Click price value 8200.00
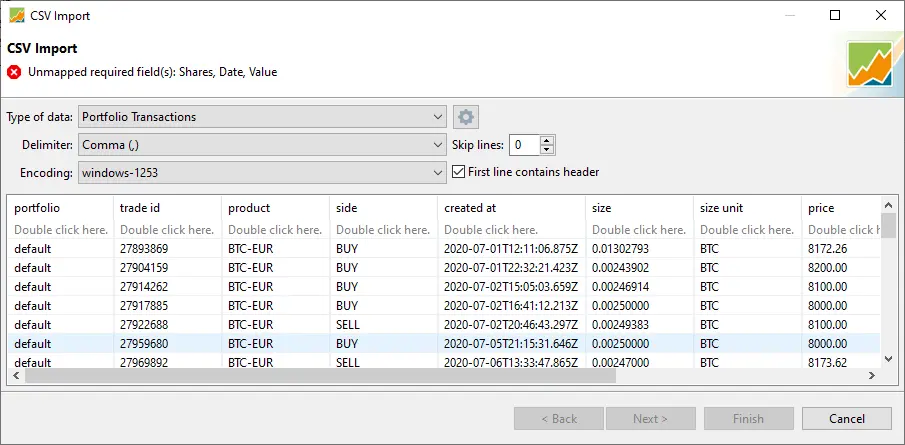Viewport: 905px width, 445px height. (827, 268)
